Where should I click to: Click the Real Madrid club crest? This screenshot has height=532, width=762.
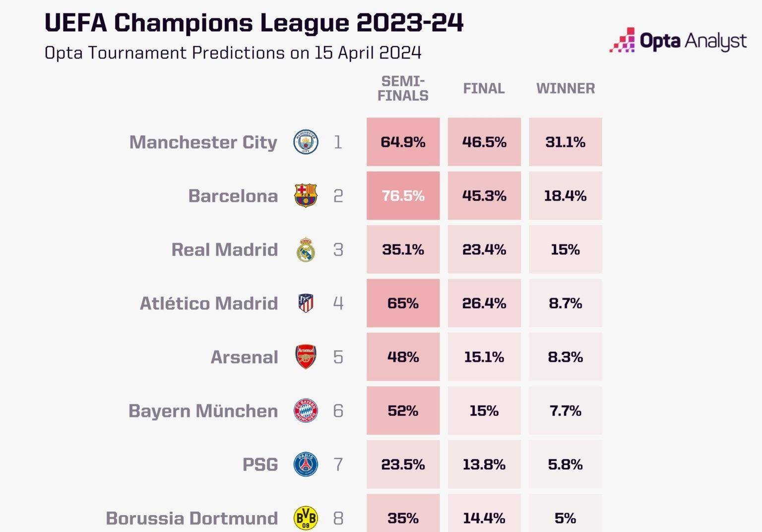click(x=306, y=250)
